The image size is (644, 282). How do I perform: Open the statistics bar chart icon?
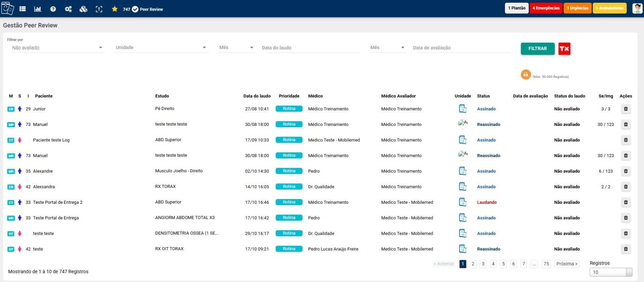[x=38, y=9]
